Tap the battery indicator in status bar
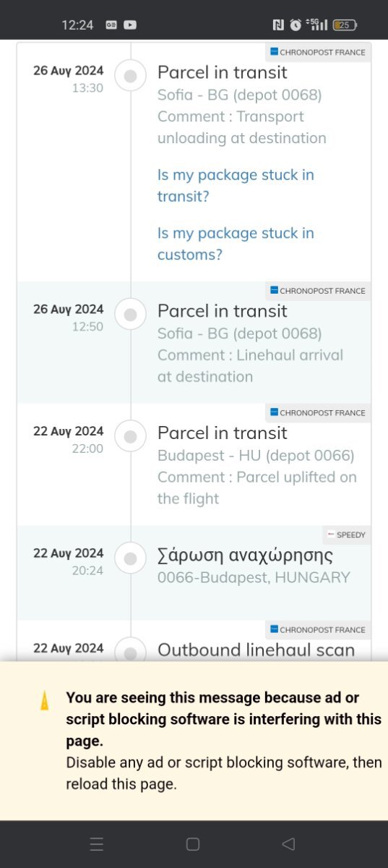 point(345,25)
